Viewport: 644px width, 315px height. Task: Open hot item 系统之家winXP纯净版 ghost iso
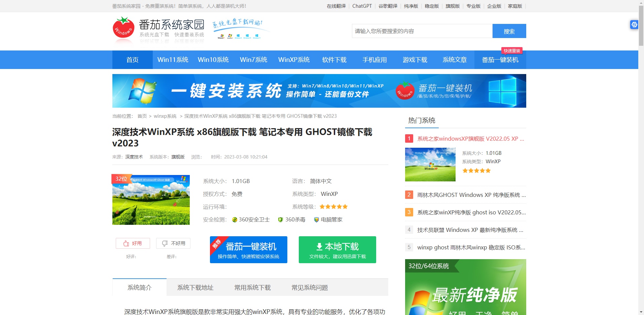(471, 212)
